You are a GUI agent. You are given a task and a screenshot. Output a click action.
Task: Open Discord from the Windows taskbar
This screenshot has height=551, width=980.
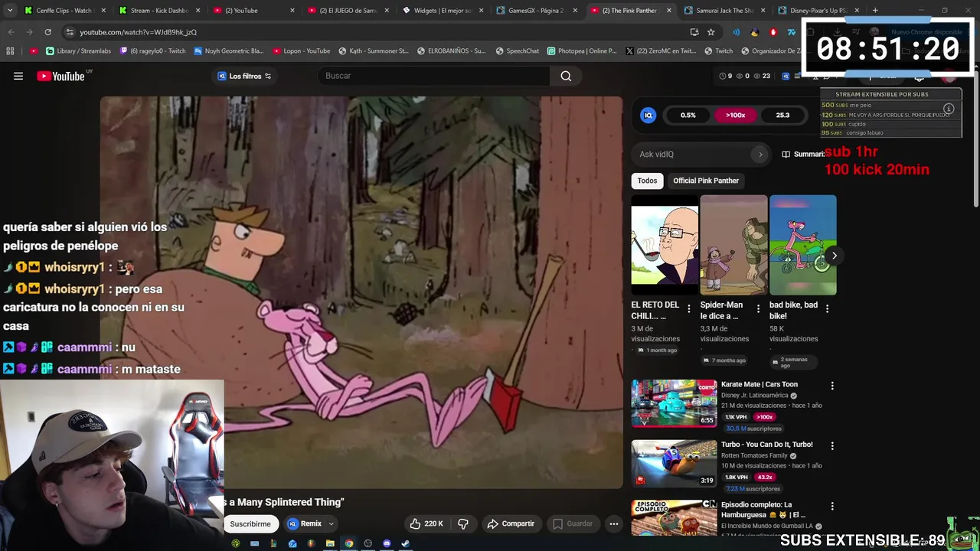(387, 543)
